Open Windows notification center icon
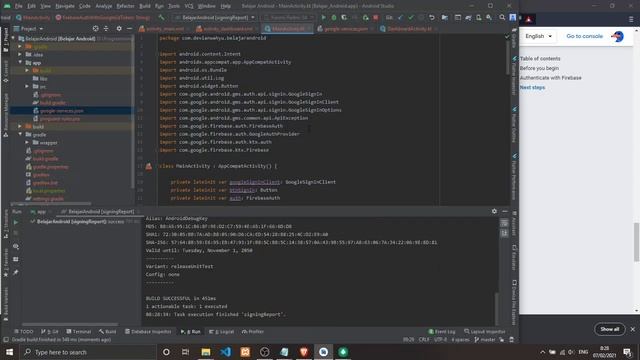This screenshot has width=640, height=360. pyautogui.click(x=627, y=352)
